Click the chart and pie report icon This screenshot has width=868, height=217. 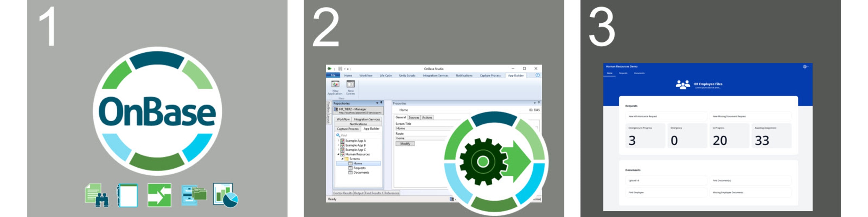(x=225, y=195)
